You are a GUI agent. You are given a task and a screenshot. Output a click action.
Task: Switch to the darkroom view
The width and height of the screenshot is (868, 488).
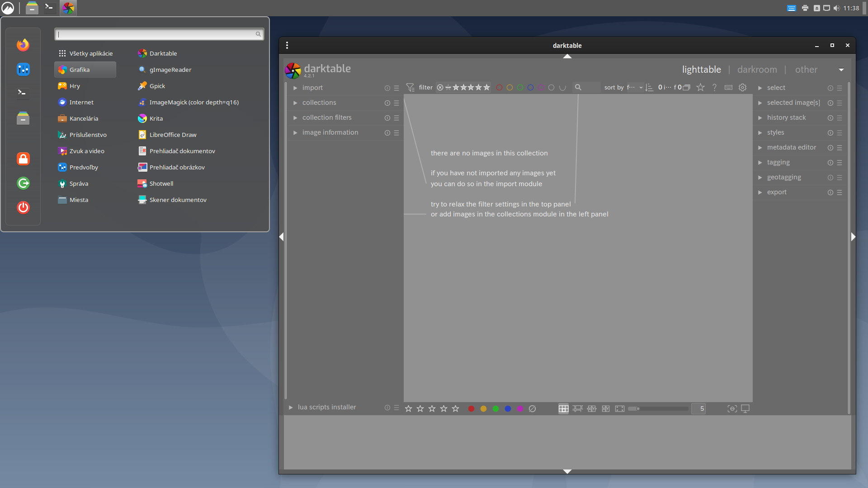click(x=757, y=70)
